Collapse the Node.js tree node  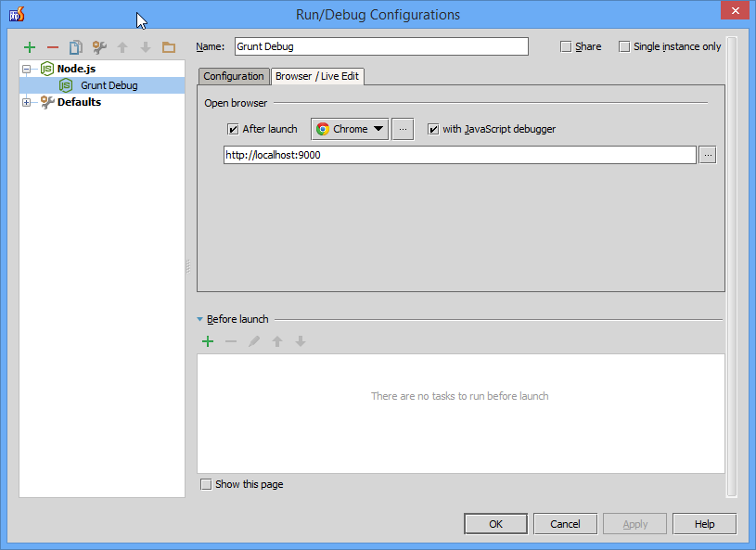[x=27, y=69]
